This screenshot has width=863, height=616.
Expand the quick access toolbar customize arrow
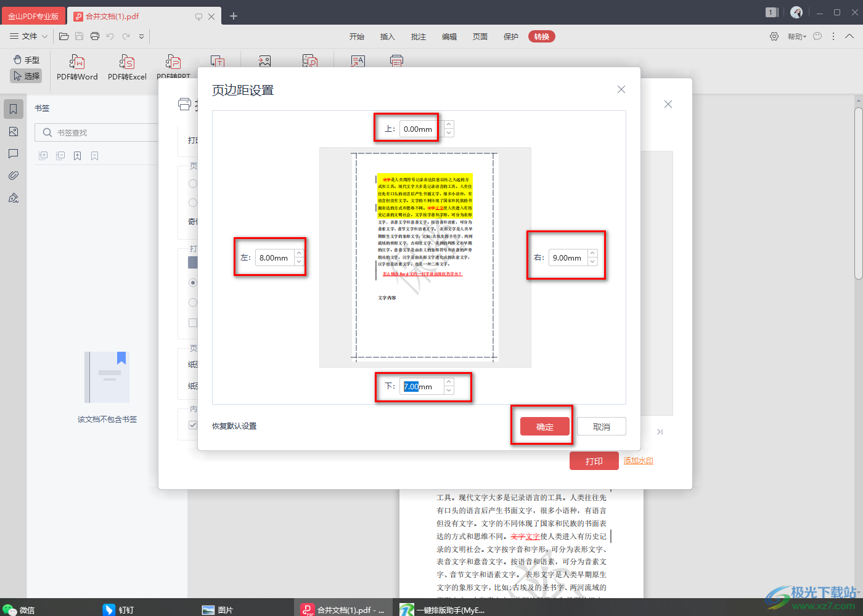tap(141, 36)
